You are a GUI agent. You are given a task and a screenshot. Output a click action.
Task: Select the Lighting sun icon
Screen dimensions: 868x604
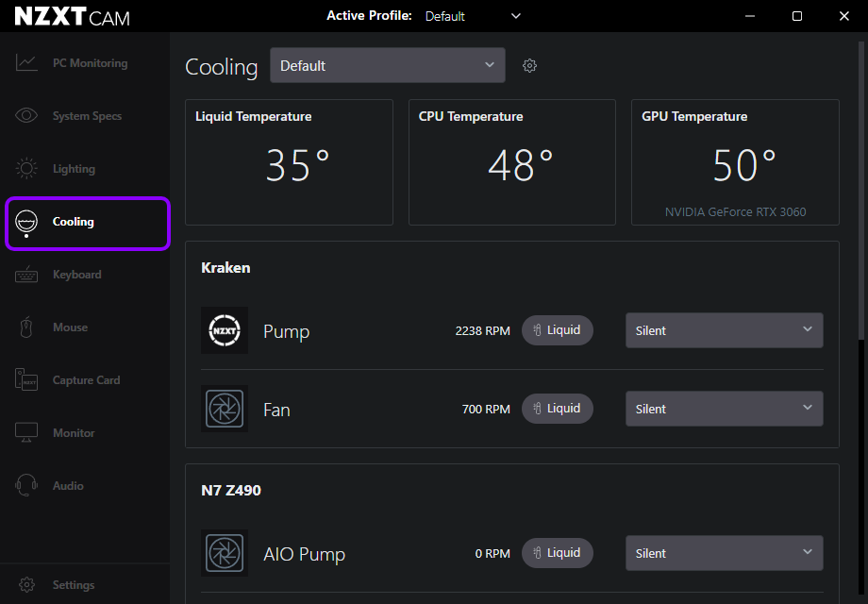point(26,169)
